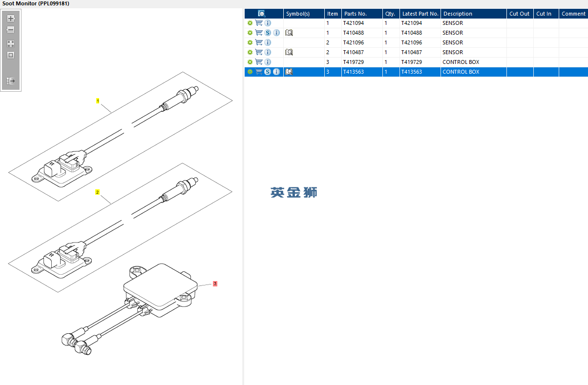Select parts number cell T410487
This screenshot has height=385, width=588.
tap(362, 52)
